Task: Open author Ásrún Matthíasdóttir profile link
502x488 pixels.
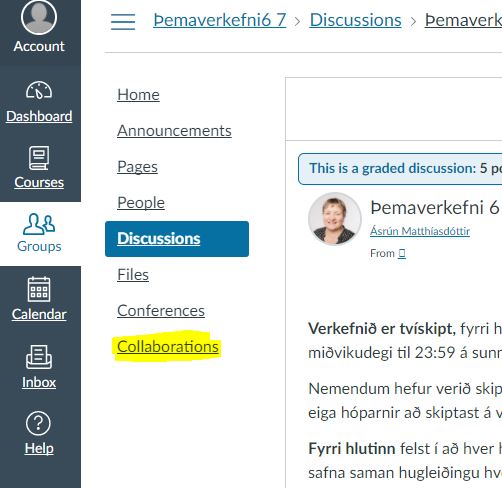Action: (420, 231)
